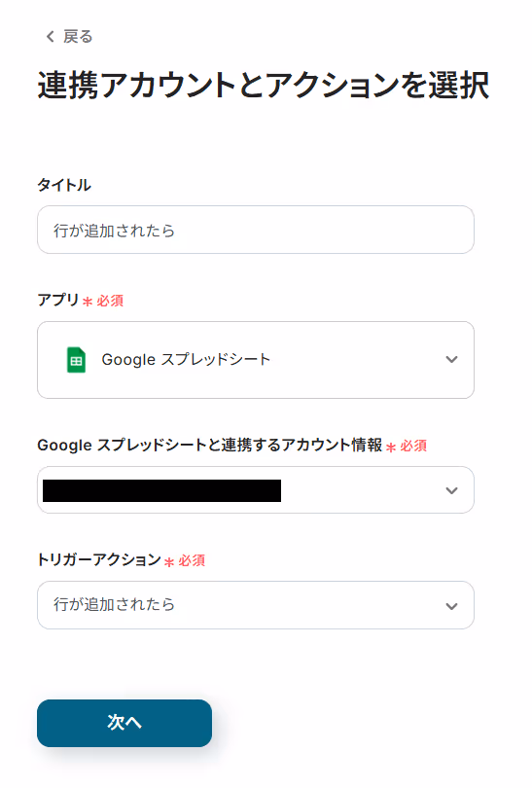Click the blacked-out account name bar
Screen dimensions: 532x788
point(161,490)
